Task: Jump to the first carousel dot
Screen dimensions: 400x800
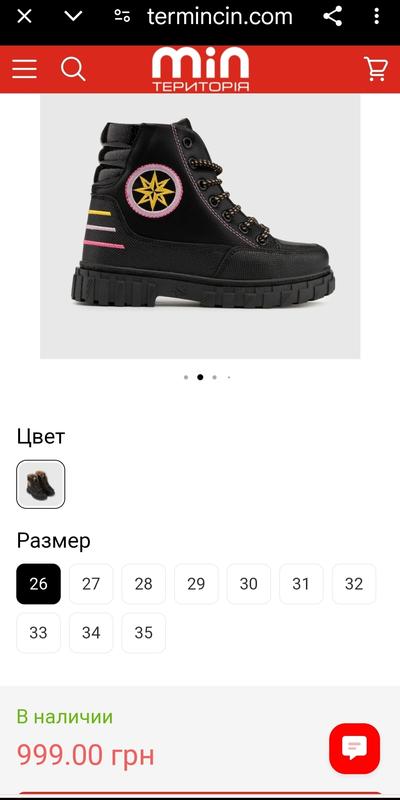Action: (186, 378)
